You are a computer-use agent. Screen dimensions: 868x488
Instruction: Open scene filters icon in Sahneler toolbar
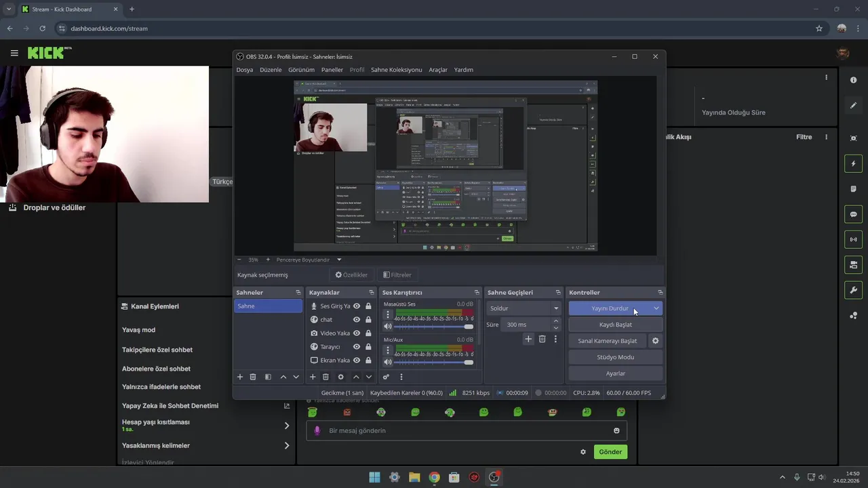[268, 377]
